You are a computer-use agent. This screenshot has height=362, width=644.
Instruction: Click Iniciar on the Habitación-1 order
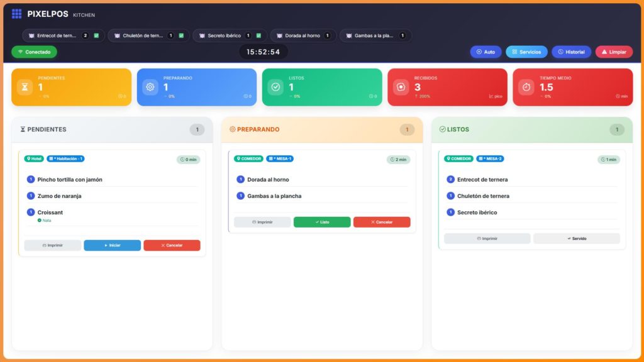(112, 245)
